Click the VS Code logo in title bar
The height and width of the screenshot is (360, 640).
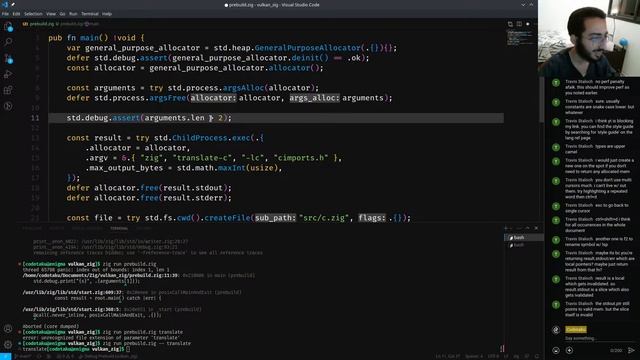point(5,4)
